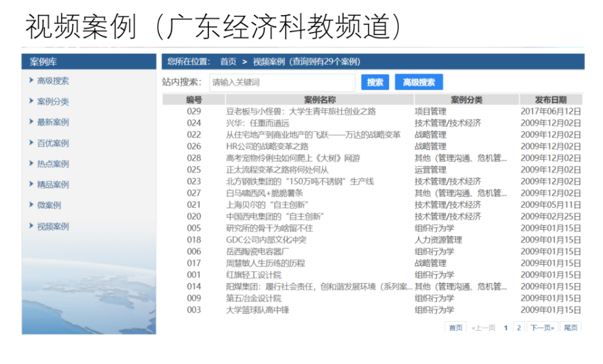Open case 兴华：任重而道远
This screenshot has width=603, height=364.
[257, 123]
